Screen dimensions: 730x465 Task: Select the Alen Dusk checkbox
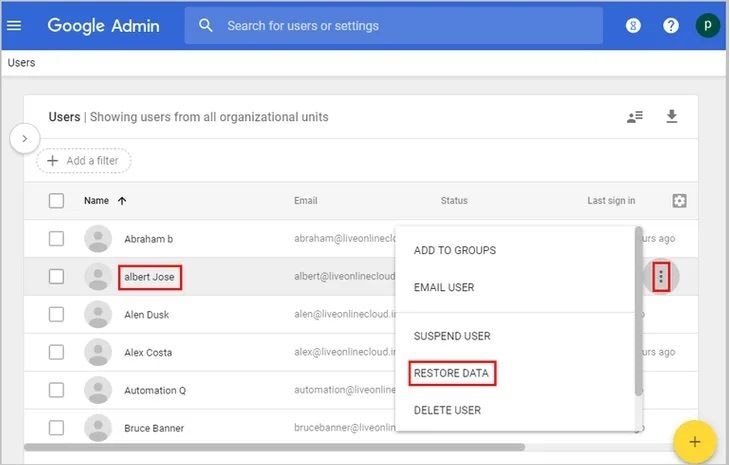tap(57, 314)
